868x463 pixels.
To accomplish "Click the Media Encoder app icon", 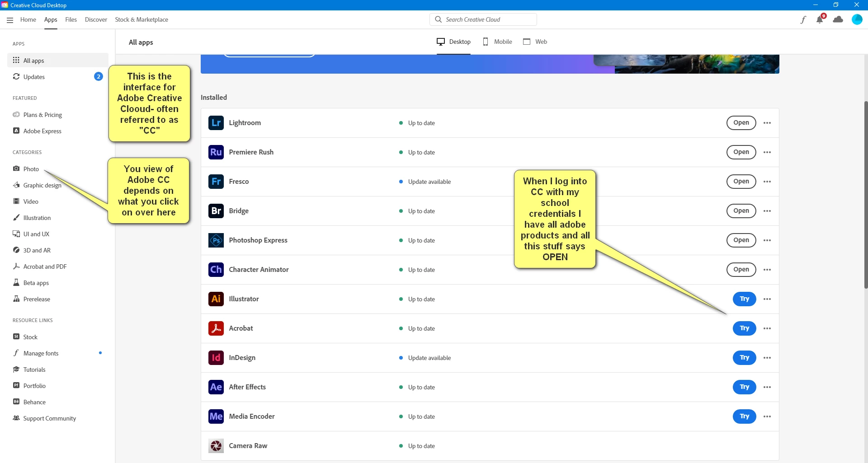I will pyautogui.click(x=216, y=416).
